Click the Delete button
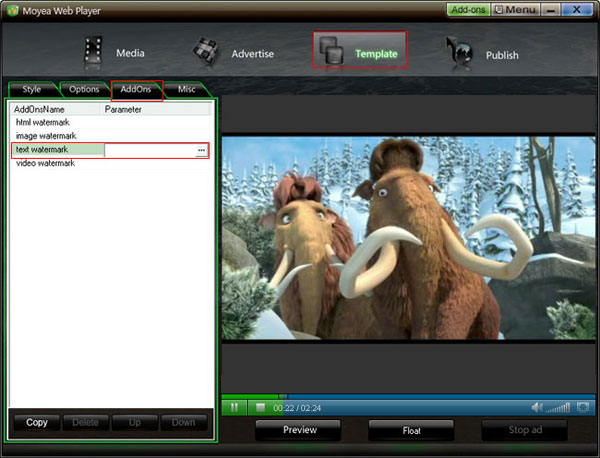This screenshot has width=600, height=458. (86, 422)
